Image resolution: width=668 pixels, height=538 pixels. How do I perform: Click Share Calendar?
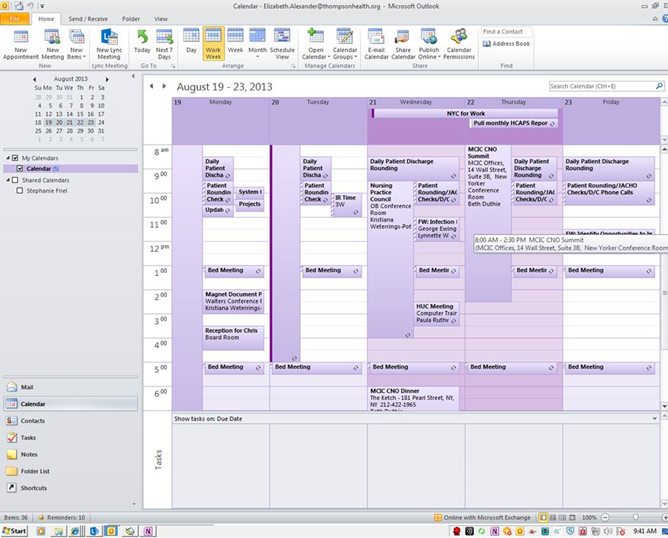(x=403, y=44)
